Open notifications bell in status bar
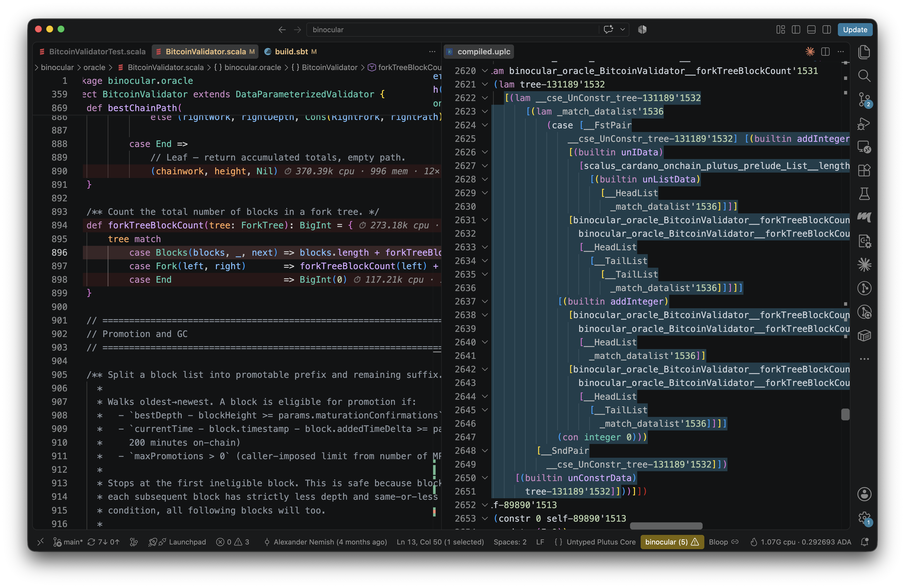This screenshot has width=905, height=588. click(864, 542)
